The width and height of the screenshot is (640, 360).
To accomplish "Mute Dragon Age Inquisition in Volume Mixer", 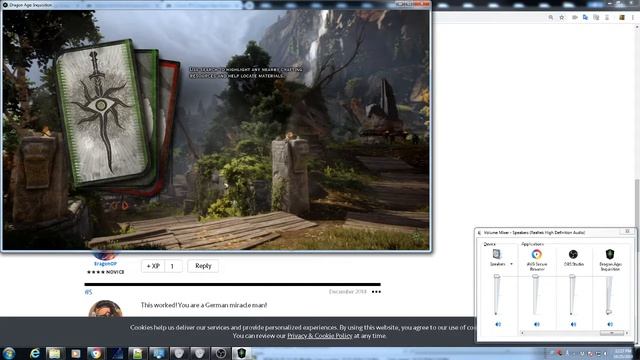I will click(610, 324).
